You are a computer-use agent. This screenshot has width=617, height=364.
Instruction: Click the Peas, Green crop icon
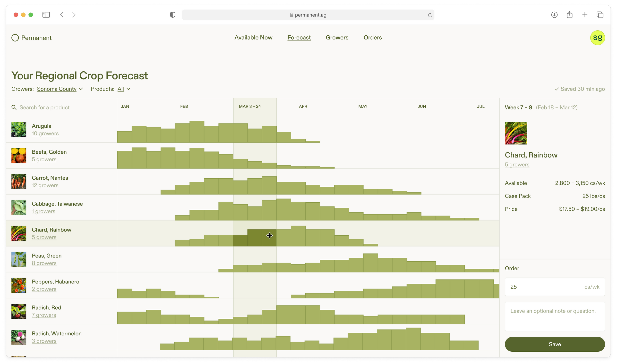click(18, 259)
